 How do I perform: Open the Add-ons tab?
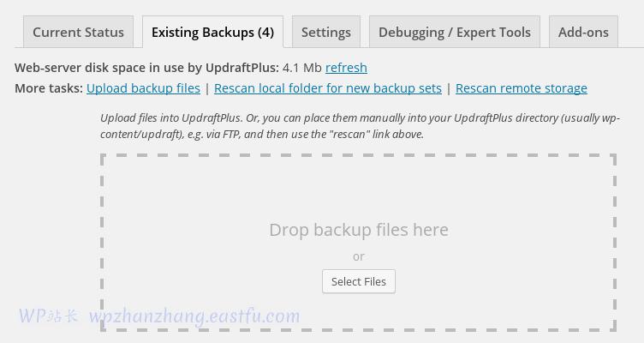coord(583,33)
